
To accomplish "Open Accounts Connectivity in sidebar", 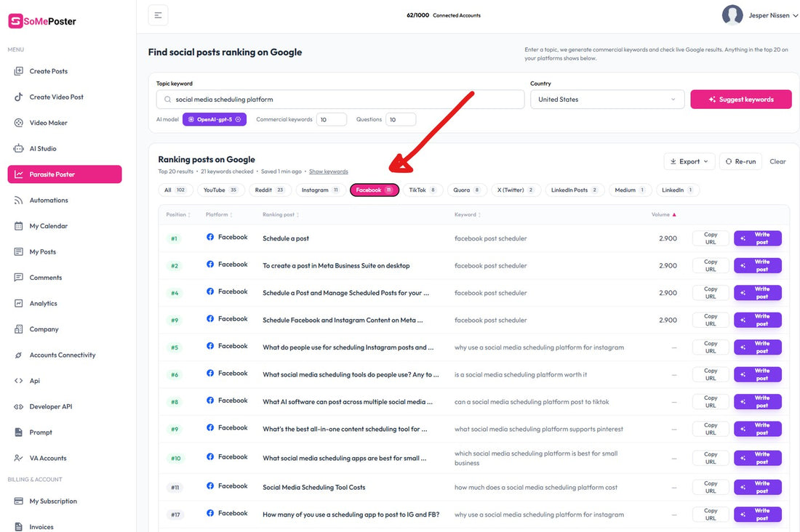I will point(62,355).
